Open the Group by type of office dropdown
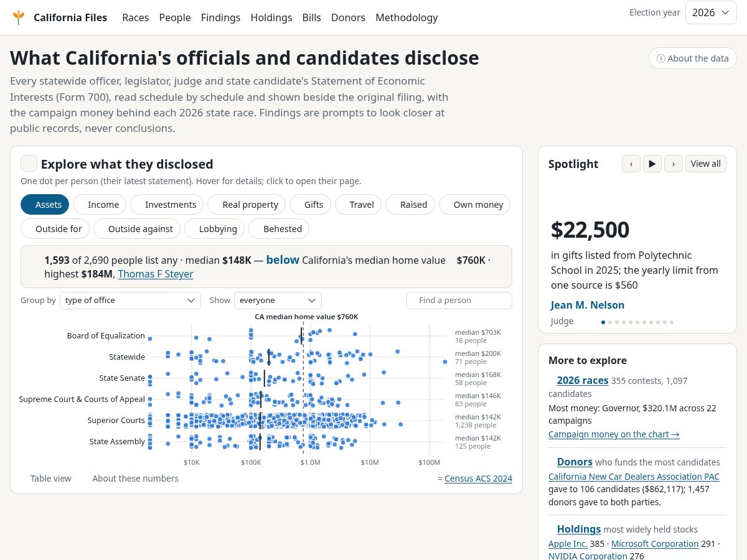The image size is (747, 560). [x=130, y=300]
